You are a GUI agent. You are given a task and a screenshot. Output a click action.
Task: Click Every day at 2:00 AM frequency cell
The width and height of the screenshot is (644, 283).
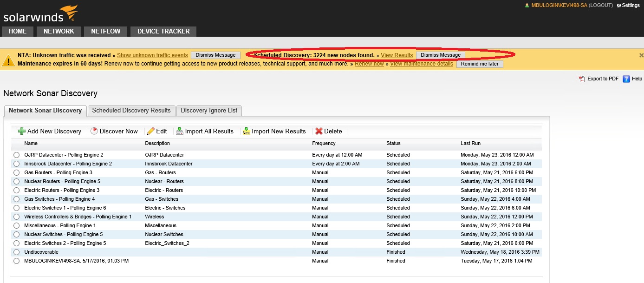tap(336, 164)
